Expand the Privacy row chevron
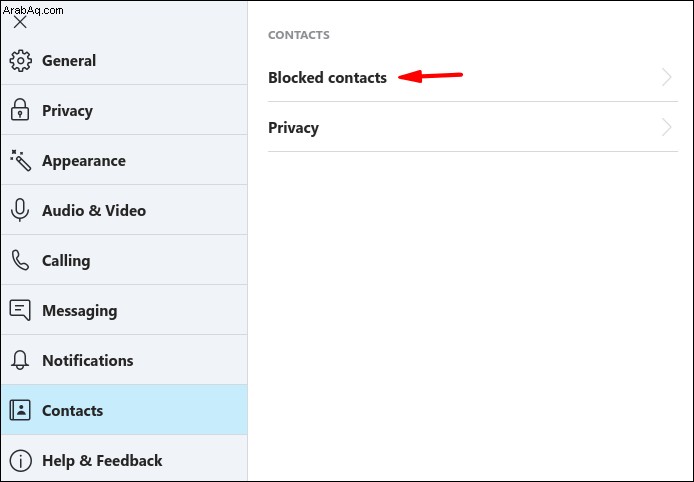The width and height of the screenshot is (694, 482). [667, 127]
